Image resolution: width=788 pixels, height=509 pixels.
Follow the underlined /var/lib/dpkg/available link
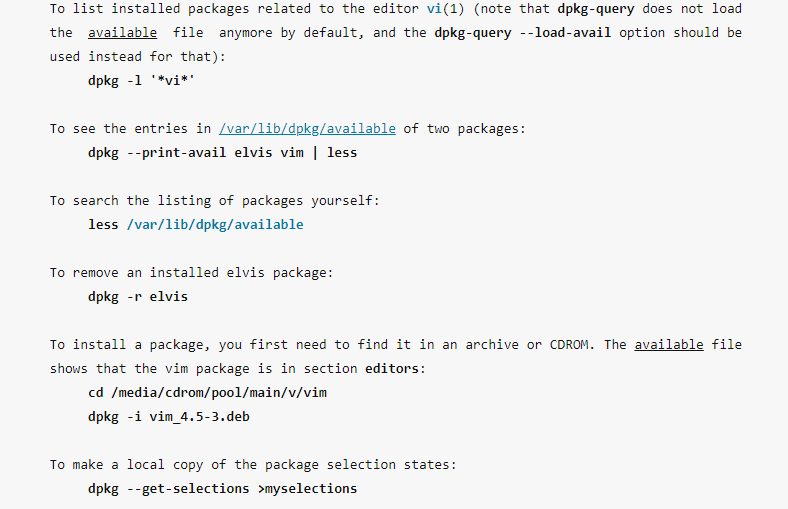(x=307, y=129)
